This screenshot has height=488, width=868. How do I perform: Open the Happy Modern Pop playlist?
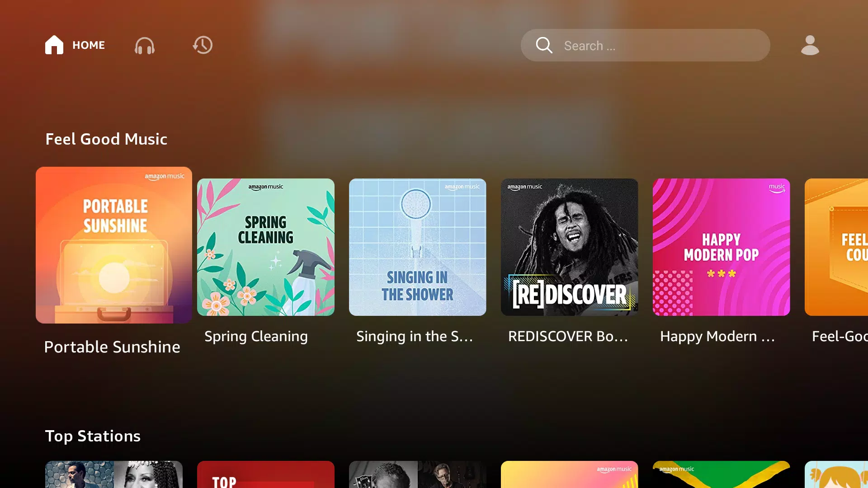pos(722,247)
